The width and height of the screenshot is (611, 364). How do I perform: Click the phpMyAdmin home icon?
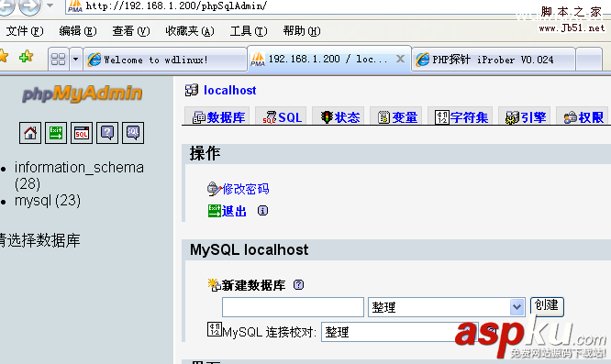[30, 133]
